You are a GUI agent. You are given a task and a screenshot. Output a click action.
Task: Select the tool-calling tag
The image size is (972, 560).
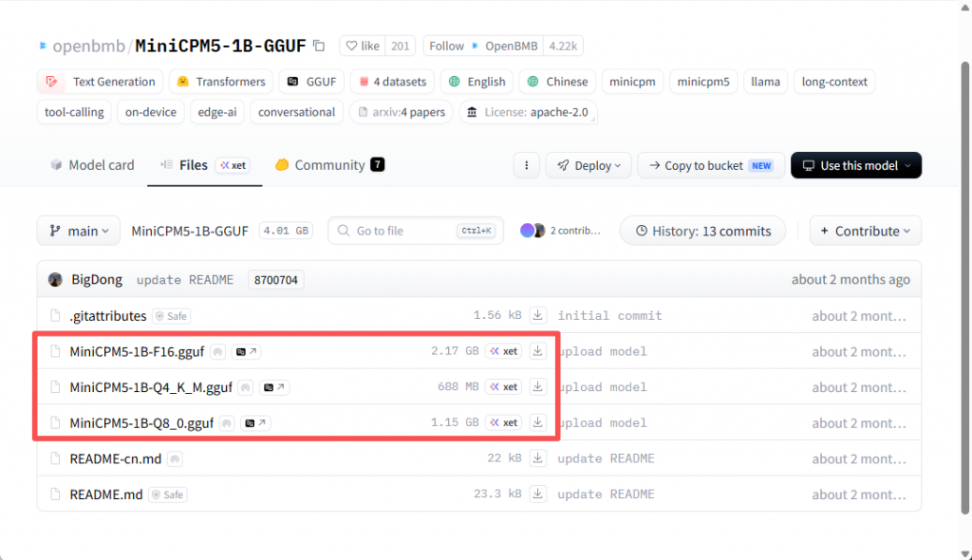pos(74,112)
